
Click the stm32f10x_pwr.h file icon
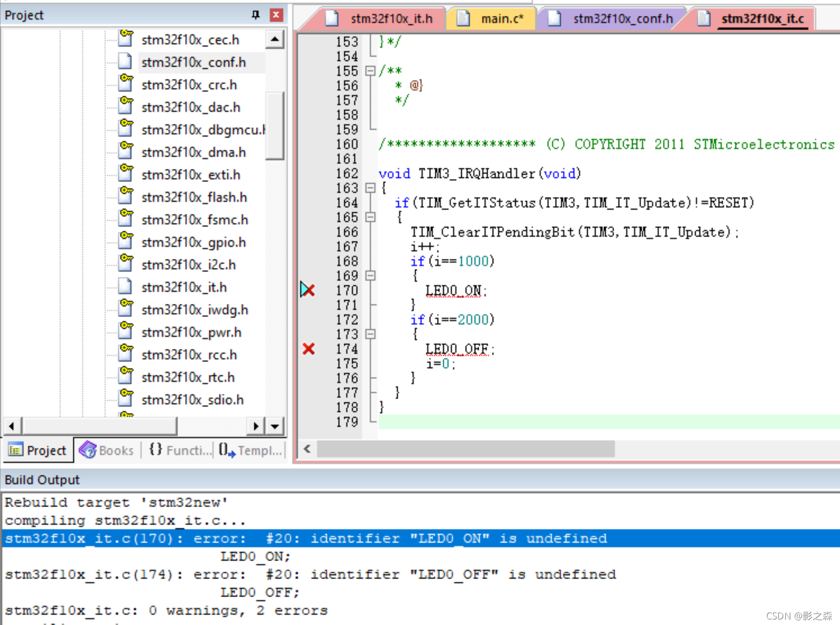click(125, 331)
